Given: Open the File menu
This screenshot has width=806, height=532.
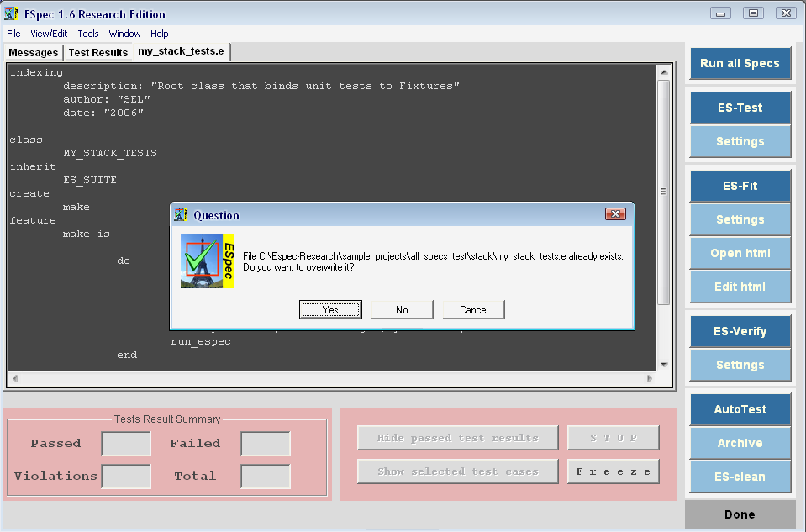Looking at the screenshot, I should click(13, 34).
